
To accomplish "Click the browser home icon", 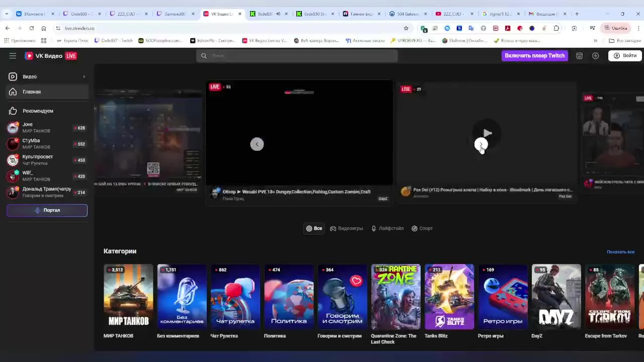I will 44,28.
